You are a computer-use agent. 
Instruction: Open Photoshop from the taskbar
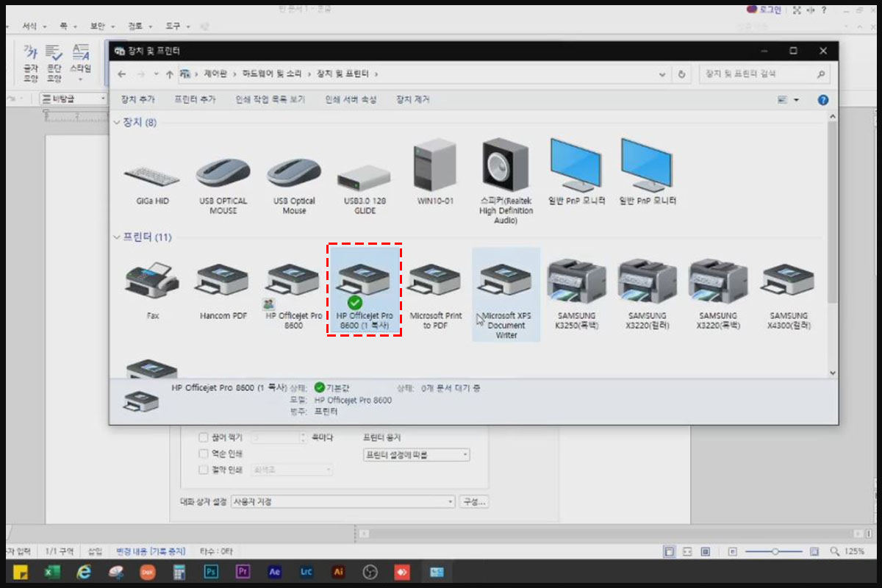(211, 571)
